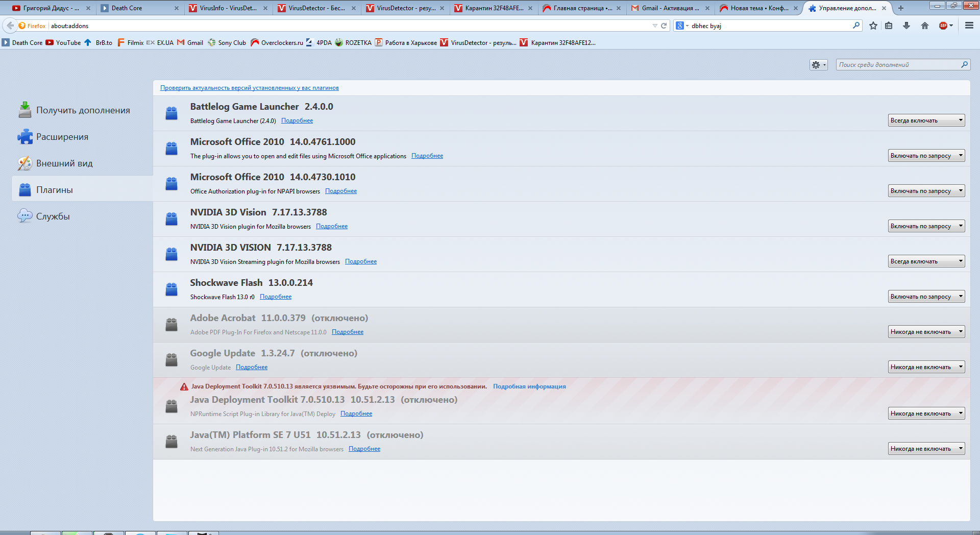The height and width of the screenshot is (535, 980).
Task: Click the plugin version check link at top
Action: click(x=250, y=88)
